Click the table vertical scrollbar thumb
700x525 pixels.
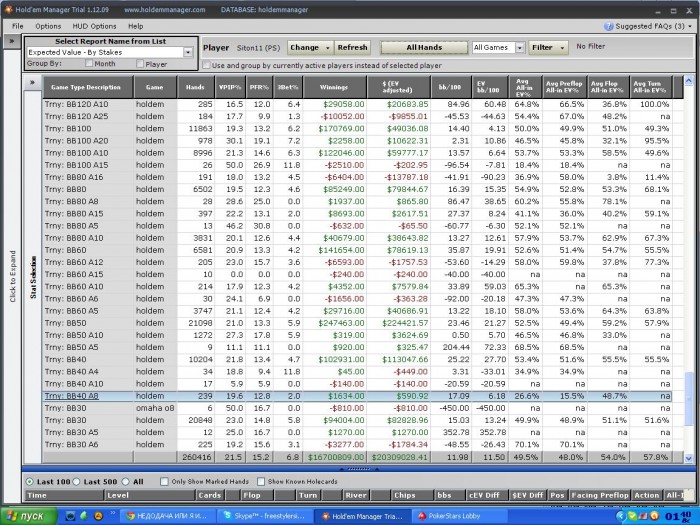(x=688, y=398)
